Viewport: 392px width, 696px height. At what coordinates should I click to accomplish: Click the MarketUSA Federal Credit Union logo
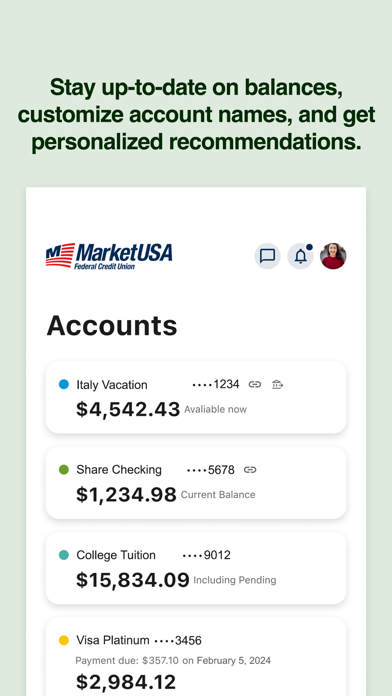[x=109, y=256]
